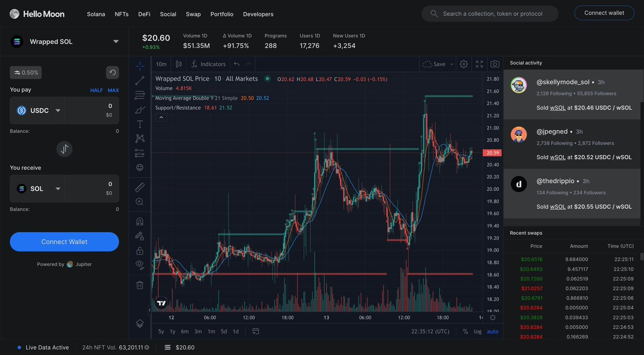Collapse the indicator legend chevron
The height and width of the screenshot is (355, 644).
tap(160, 118)
